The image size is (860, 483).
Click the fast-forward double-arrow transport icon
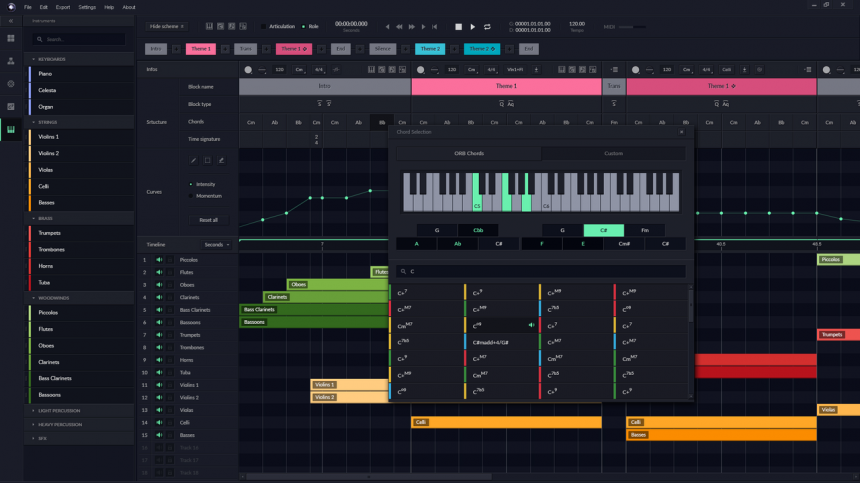[x=411, y=26]
